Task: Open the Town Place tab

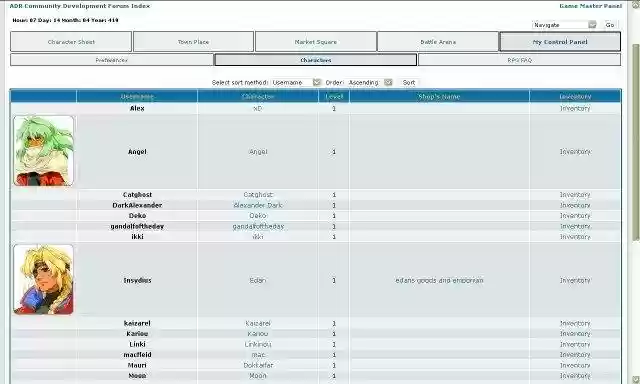Action: pyautogui.click(x=193, y=42)
